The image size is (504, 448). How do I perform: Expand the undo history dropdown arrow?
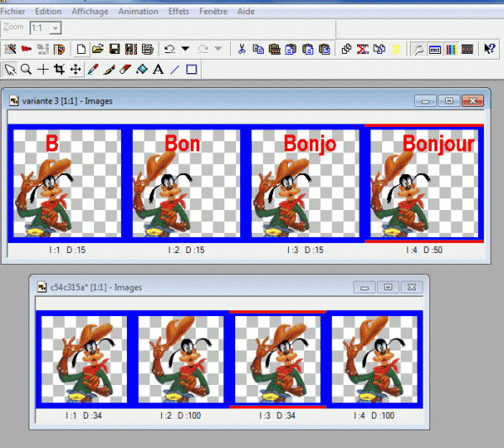click(185, 49)
